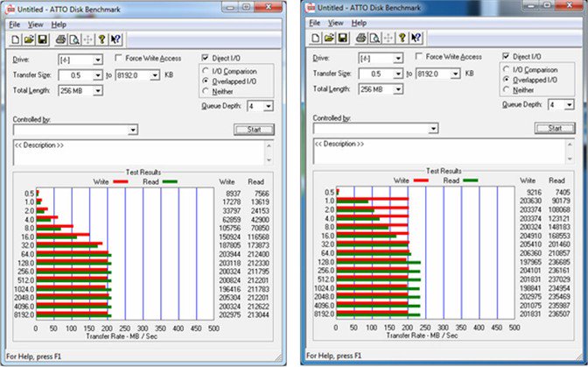Click the Save disk icon in left window
588x367 pixels.
click(43, 39)
